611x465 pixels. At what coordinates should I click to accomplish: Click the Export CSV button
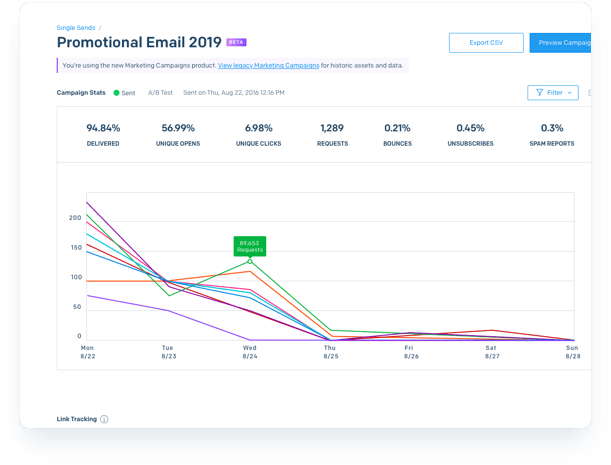tap(486, 42)
